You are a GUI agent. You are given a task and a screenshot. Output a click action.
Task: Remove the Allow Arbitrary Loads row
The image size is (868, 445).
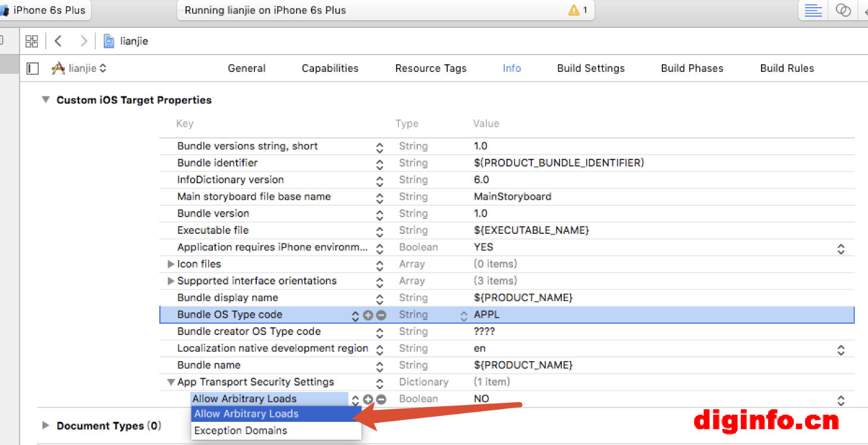point(381,400)
